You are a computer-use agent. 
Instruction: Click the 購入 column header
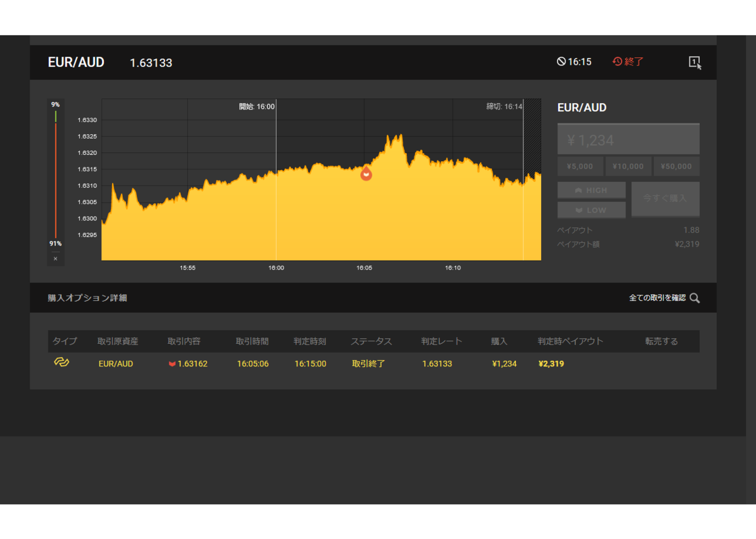pos(500,341)
